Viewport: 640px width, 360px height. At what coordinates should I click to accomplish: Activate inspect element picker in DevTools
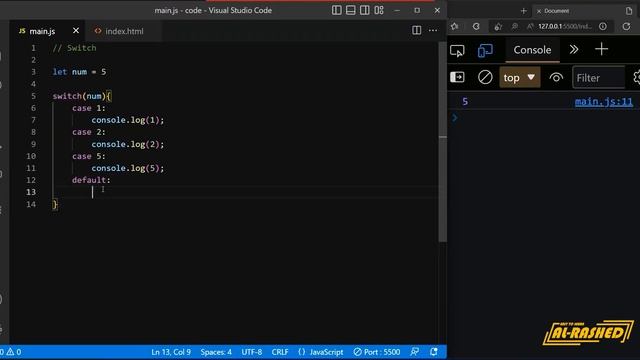[457, 51]
